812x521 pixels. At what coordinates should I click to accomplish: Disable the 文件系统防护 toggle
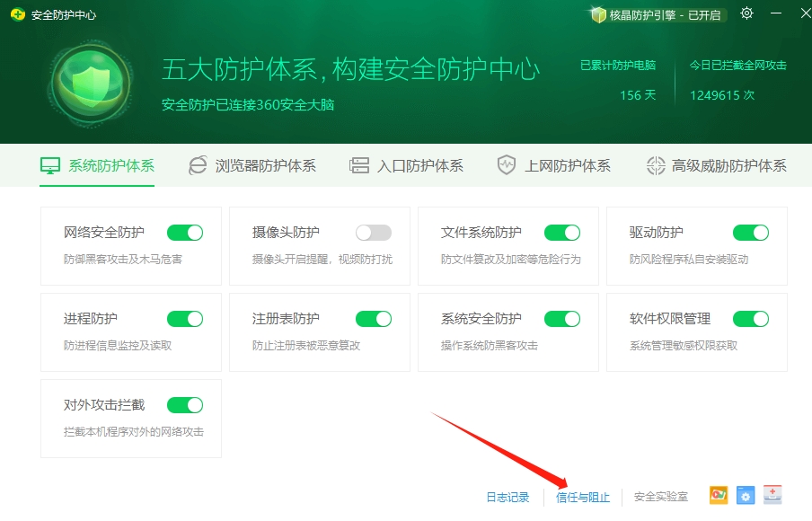coord(562,233)
